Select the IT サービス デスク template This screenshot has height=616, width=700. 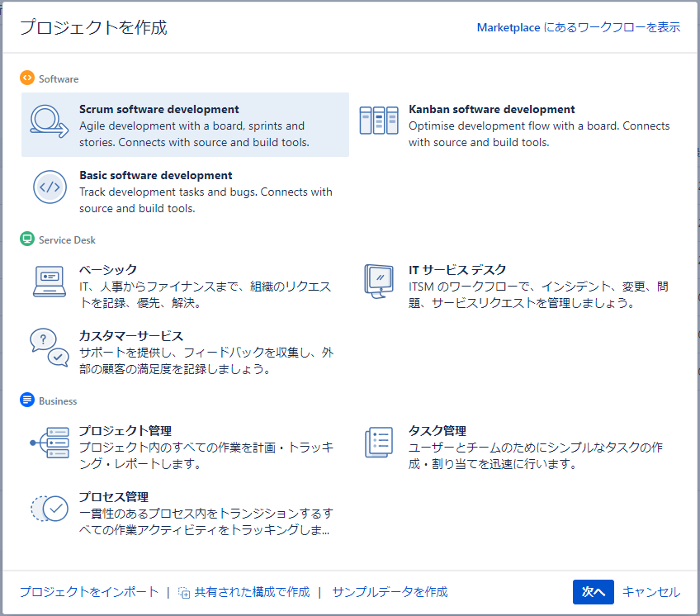pyautogui.click(x=515, y=286)
